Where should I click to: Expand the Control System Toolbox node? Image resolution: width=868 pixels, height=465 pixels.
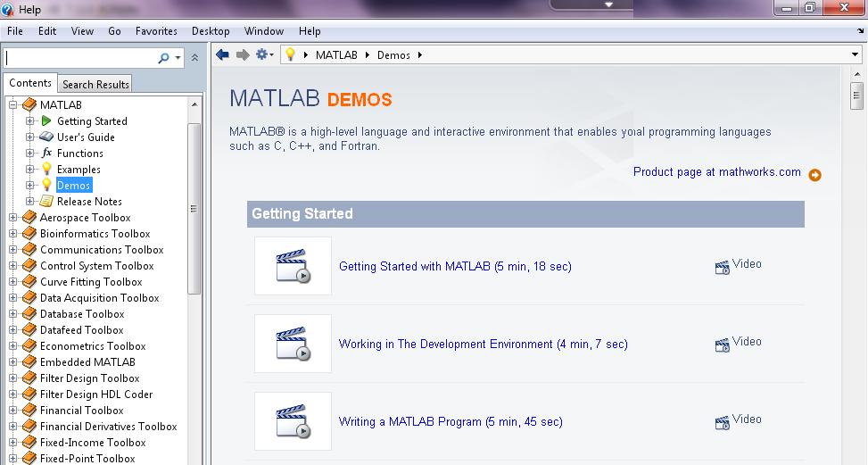12,266
